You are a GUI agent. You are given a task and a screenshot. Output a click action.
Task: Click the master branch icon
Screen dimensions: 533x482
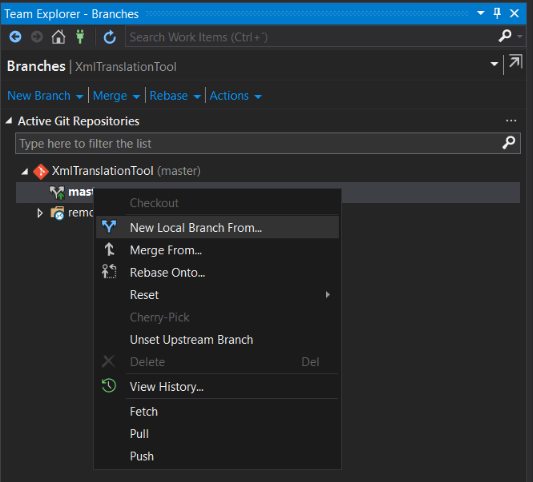57,193
